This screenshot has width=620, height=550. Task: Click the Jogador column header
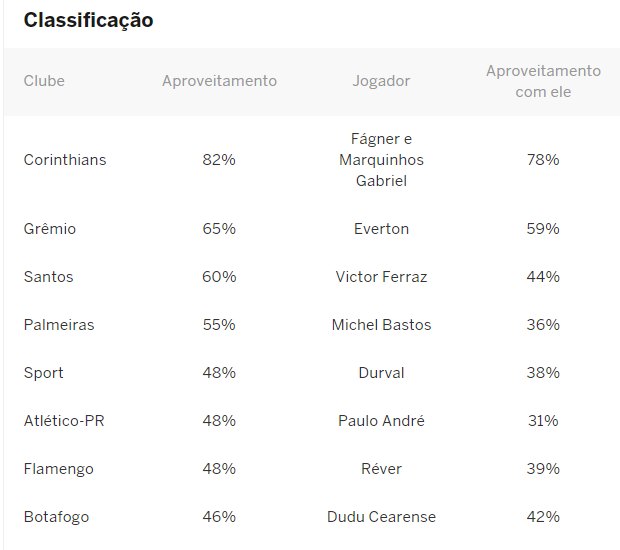coord(381,81)
